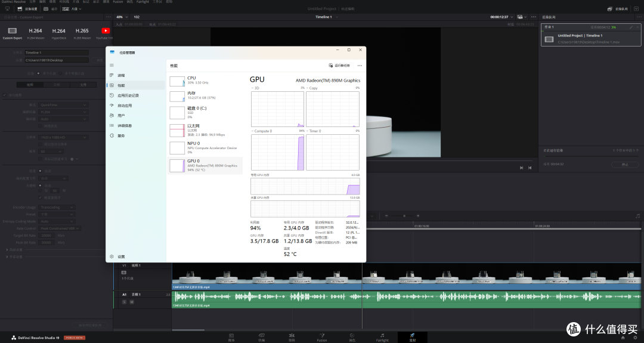Choose the Custom Export preset icon
The image size is (644, 343).
point(12,31)
